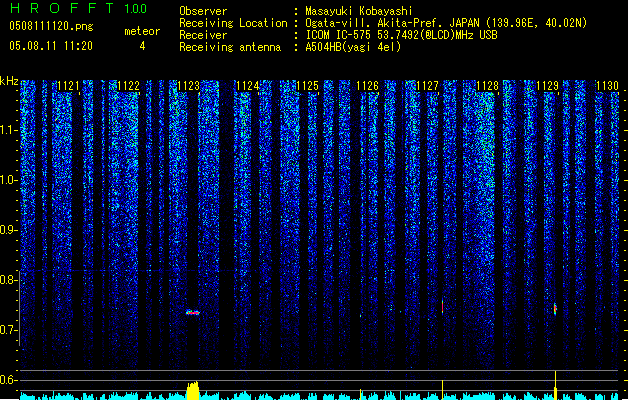Click the 1128 time marker
This screenshot has width=629, height=400.
[487, 86]
